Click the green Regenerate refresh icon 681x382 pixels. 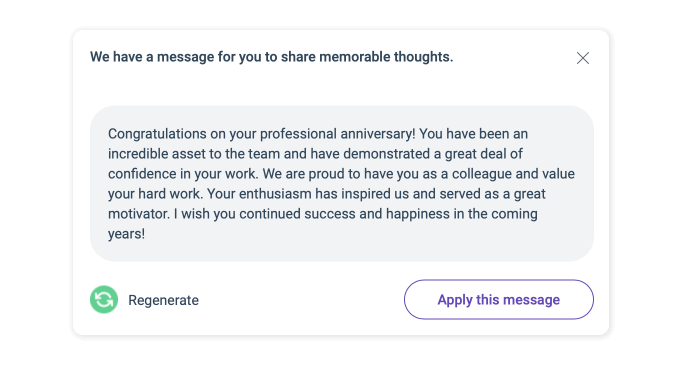point(104,300)
